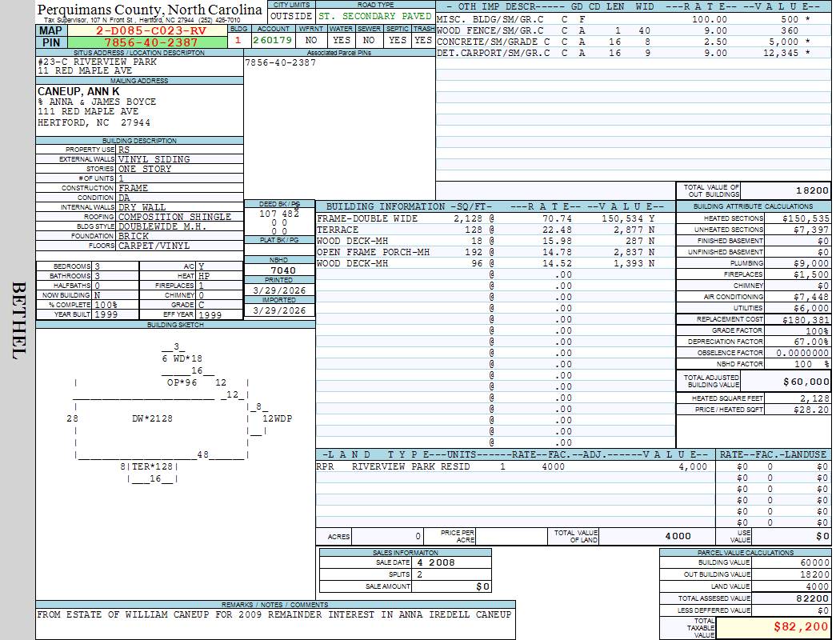The height and width of the screenshot is (640, 840).
Task: Click the WFRNT field's NO value
Action: 311,40
